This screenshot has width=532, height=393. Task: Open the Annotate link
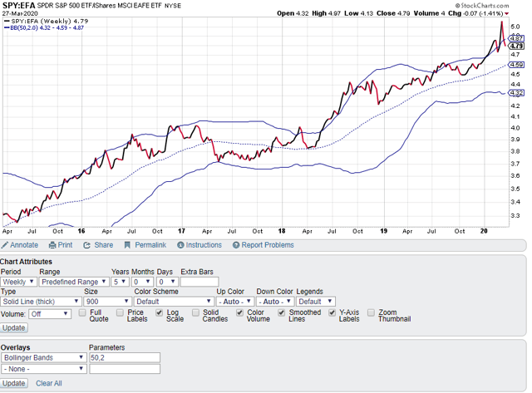(x=24, y=245)
